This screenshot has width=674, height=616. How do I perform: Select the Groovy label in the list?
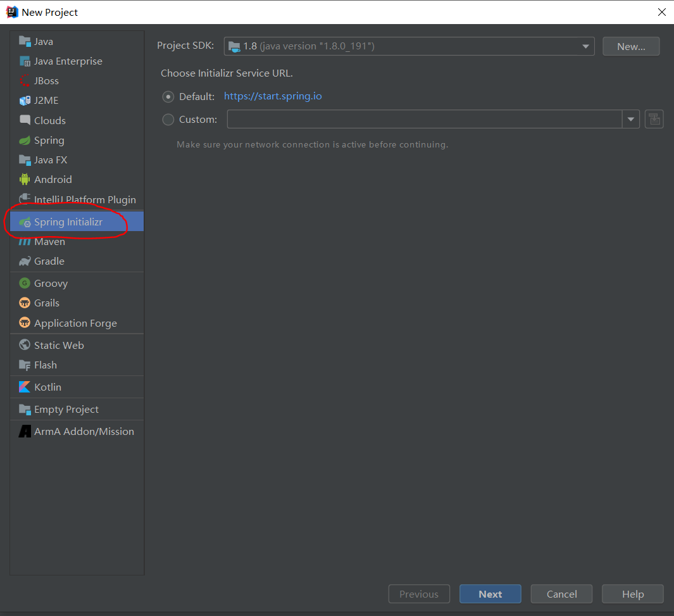[x=51, y=284]
